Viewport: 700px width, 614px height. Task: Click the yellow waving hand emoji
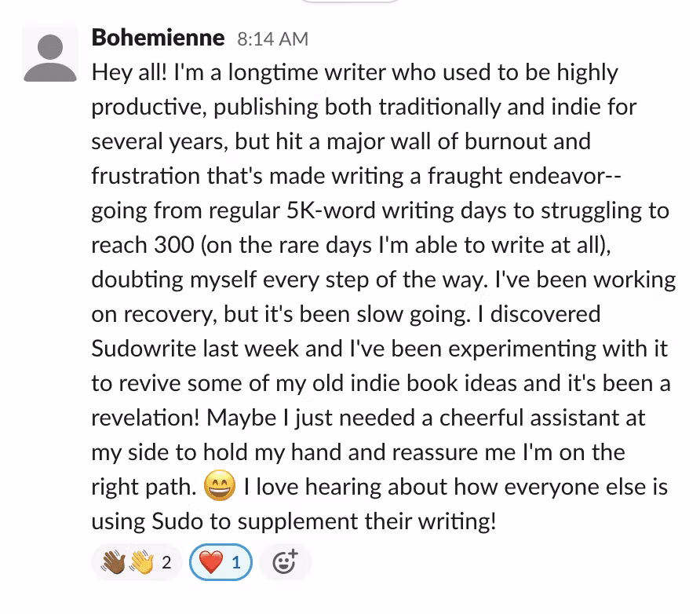[142, 561]
